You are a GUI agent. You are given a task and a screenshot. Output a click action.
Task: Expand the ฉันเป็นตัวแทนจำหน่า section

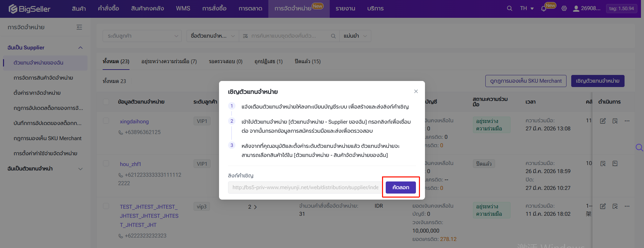click(45, 169)
